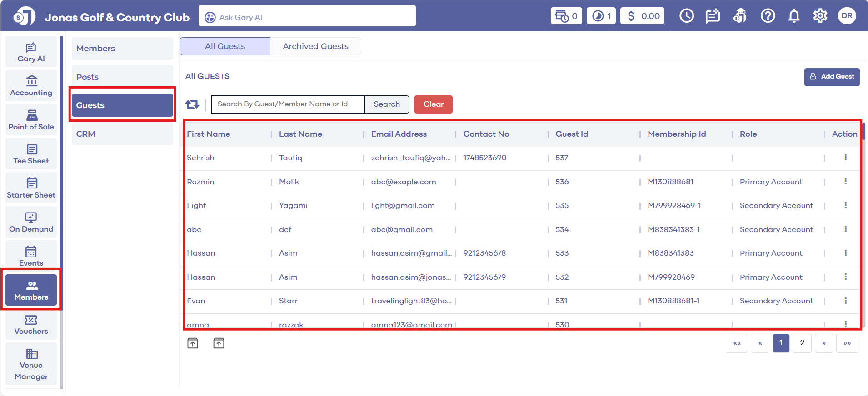This screenshot has width=868, height=396.
Task: Switch to Archived Guests tab
Action: (x=315, y=46)
